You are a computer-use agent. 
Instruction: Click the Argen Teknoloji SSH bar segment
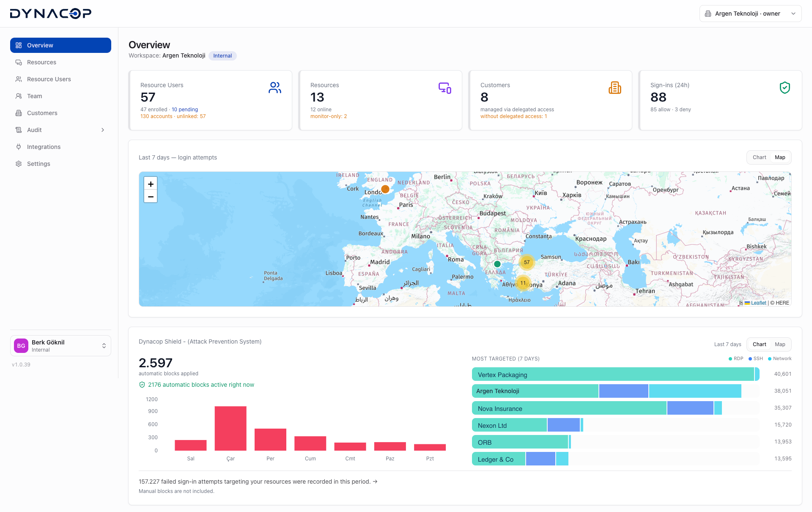pos(623,391)
